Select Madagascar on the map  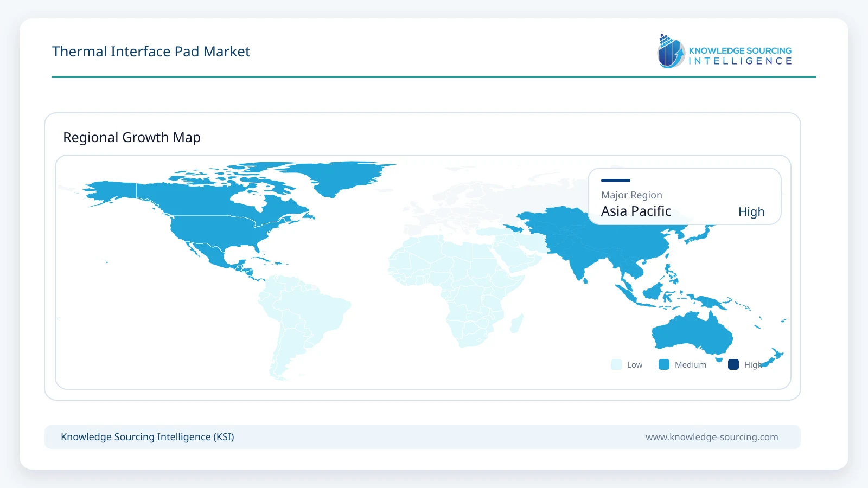517,323
